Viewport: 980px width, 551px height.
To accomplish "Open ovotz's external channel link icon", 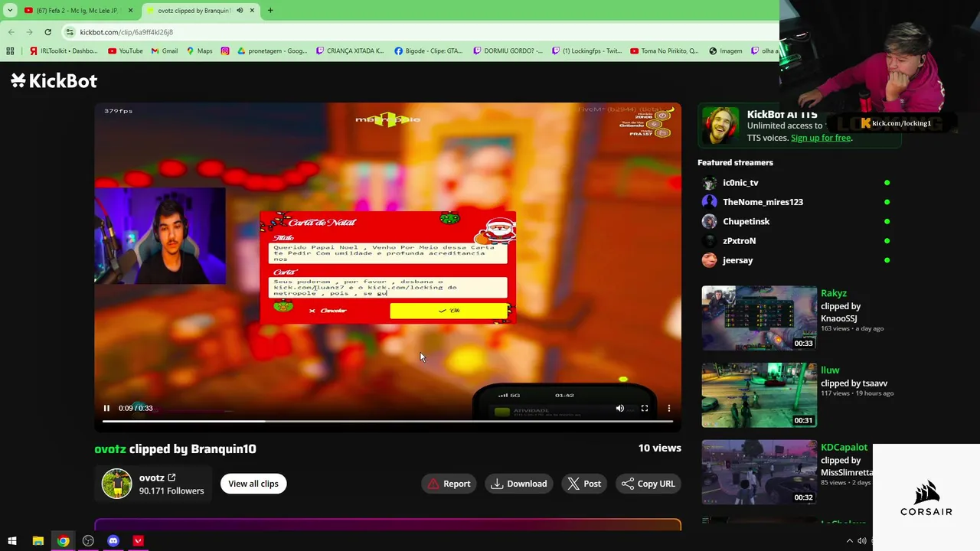I will click(171, 478).
